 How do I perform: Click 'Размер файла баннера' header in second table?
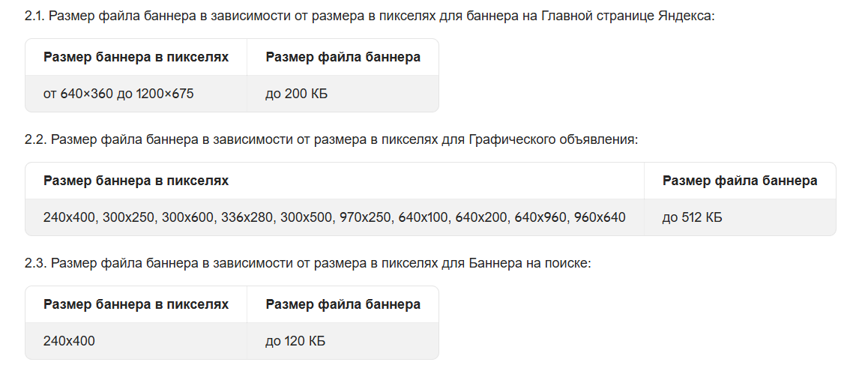[x=740, y=181]
